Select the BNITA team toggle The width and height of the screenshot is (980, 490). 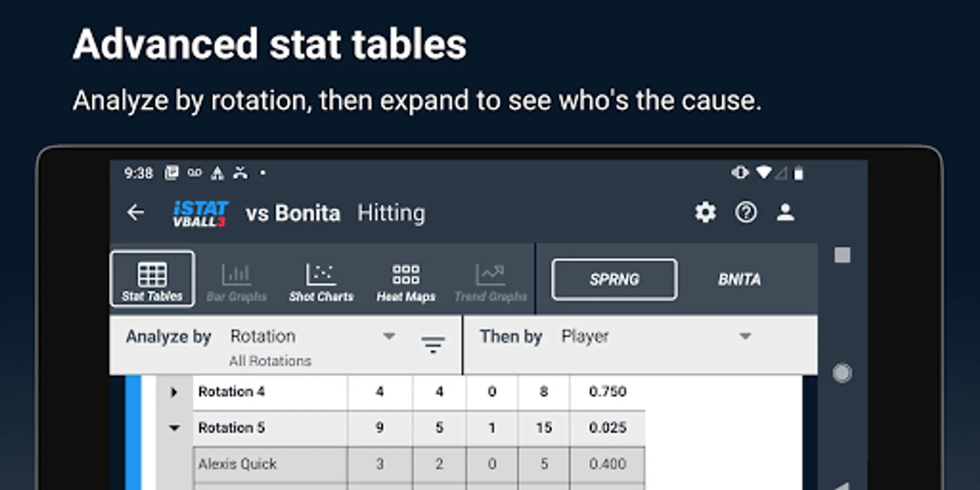click(x=739, y=279)
